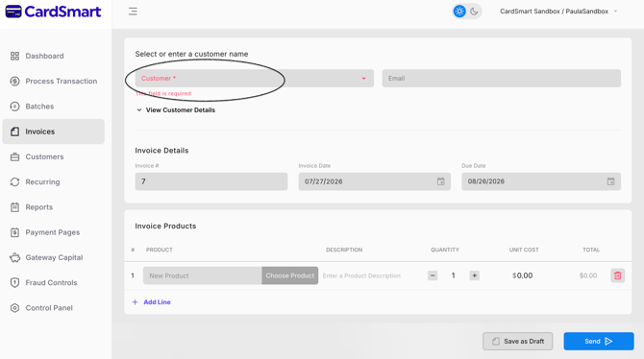The width and height of the screenshot is (644, 359).
Task: Click the New Product input field
Action: coord(202,275)
